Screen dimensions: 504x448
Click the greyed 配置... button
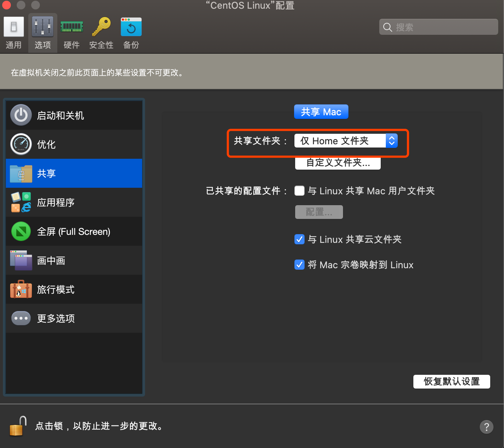[319, 212]
